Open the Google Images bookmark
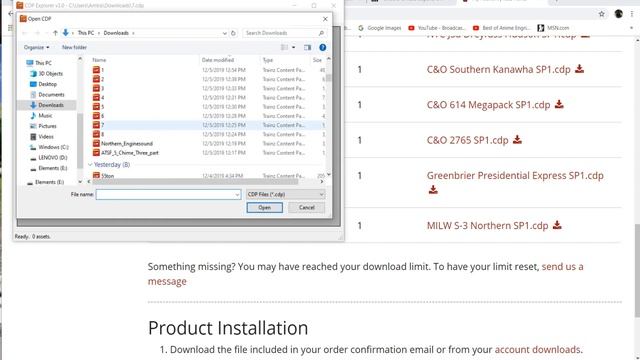 pyautogui.click(x=380, y=28)
